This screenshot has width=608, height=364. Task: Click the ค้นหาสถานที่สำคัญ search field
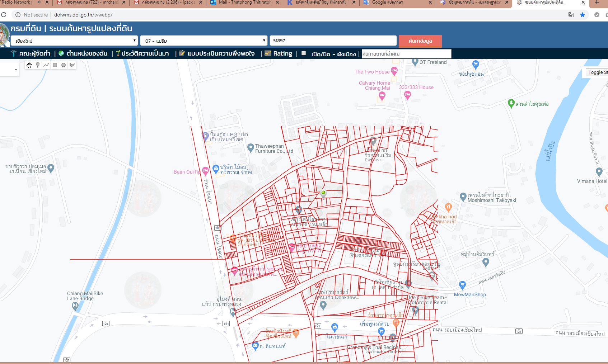[x=406, y=54]
